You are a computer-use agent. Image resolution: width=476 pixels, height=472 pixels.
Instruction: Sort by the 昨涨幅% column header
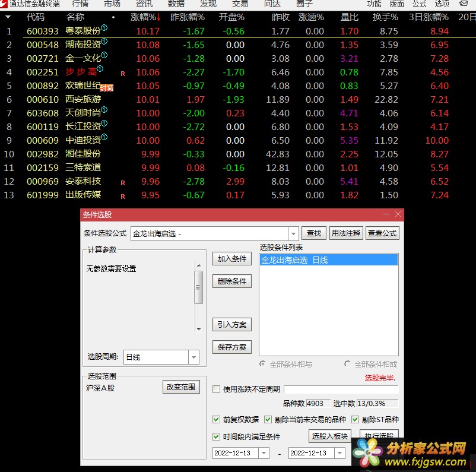click(x=188, y=17)
